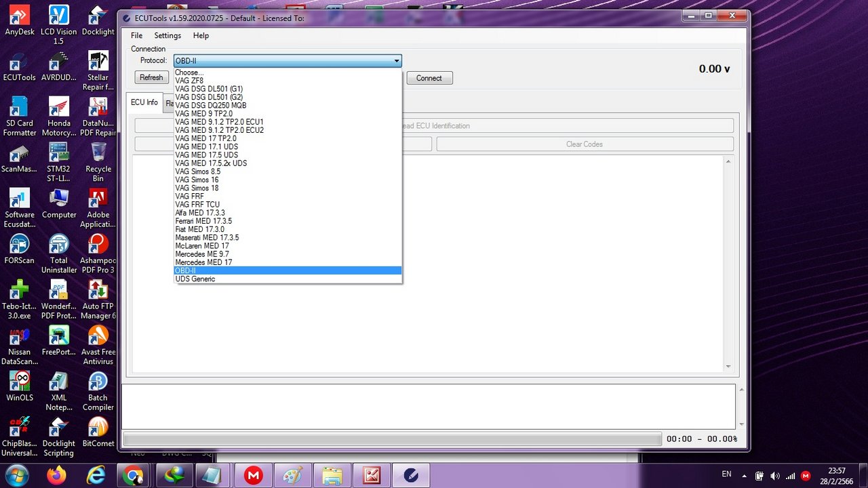The height and width of the screenshot is (488, 868).
Task: Click ECU Info panel scrollbar down arrow
Action: pos(728,367)
